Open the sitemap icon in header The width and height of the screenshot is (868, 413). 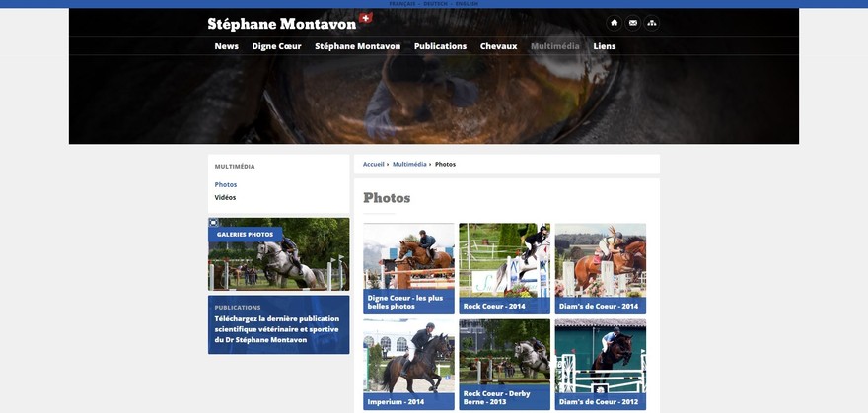click(652, 23)
